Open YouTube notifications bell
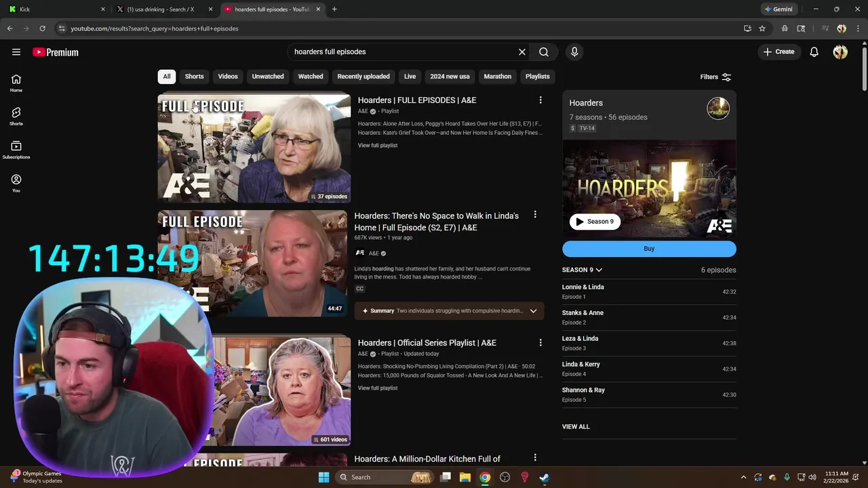The height and width of the screenshot is (488, 868). coord(814,52)
